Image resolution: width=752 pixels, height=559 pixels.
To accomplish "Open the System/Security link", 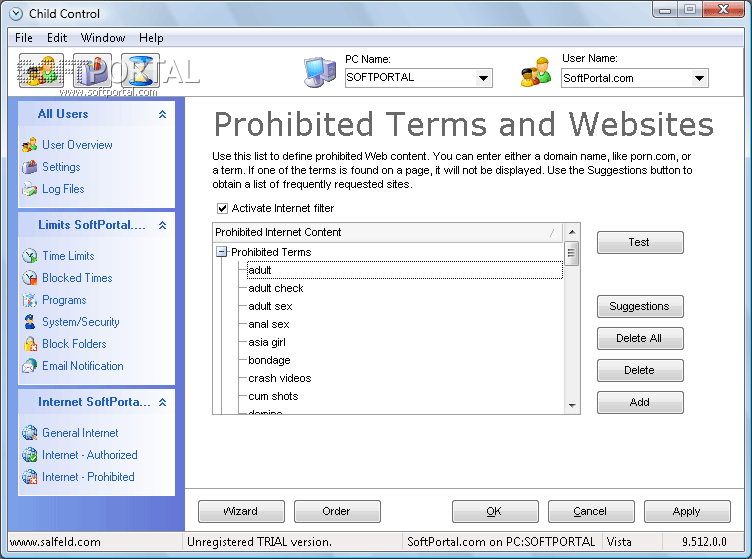I will 81,322.
